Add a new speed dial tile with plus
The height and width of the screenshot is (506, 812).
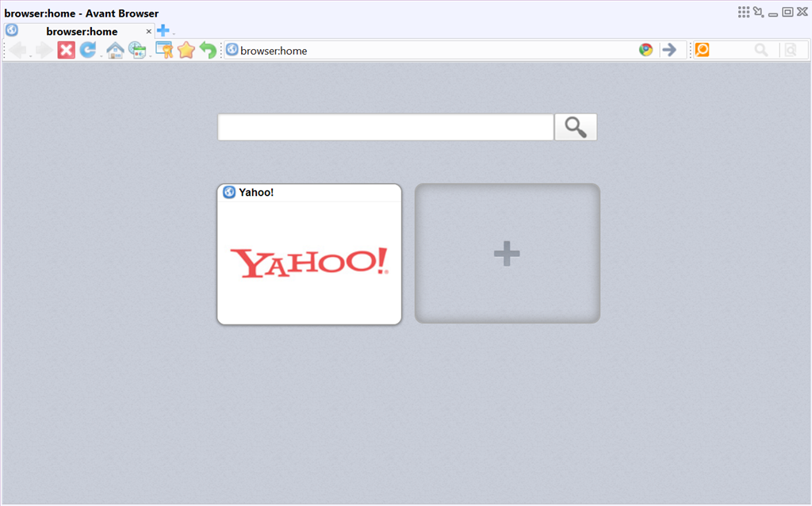[507, 253]
